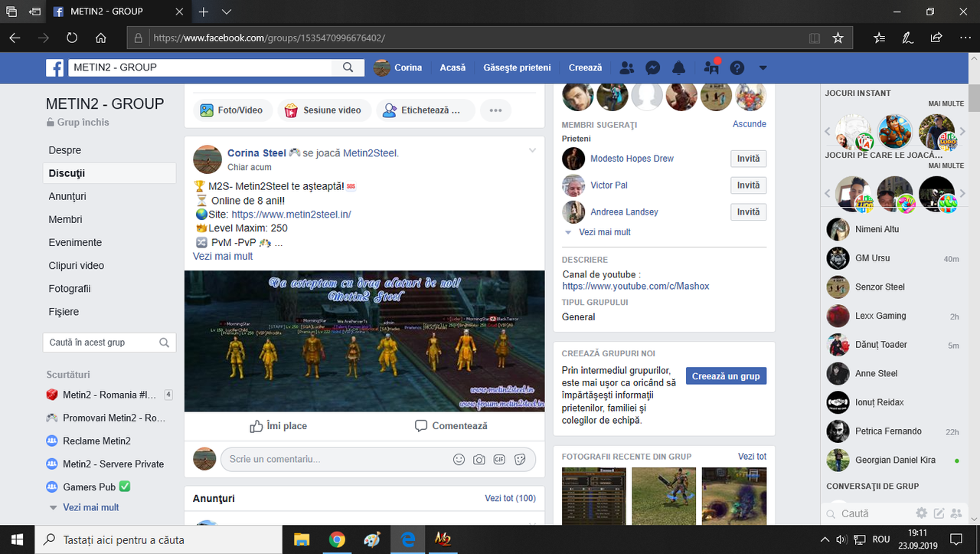Viewport: 980px width, 554px height.
Task: Start new message compose icon in chat
Action: click(x=938, y=513)
